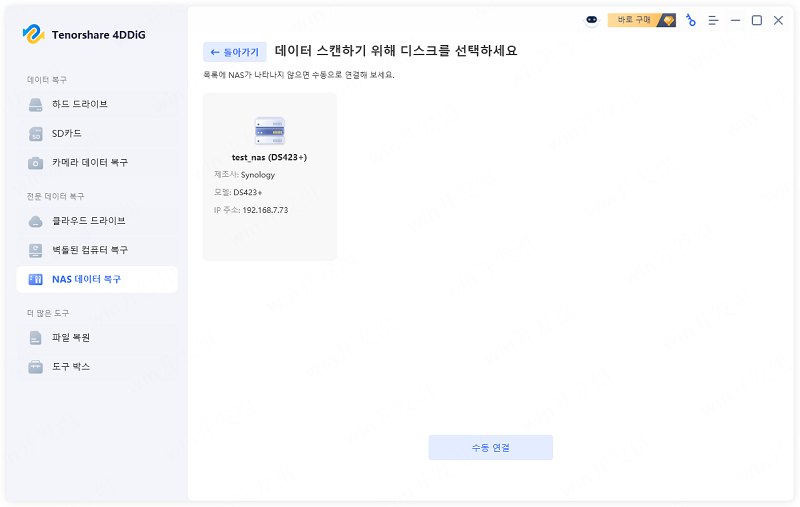Maximize the 4DDiG window
Viewport: 800px width, 507px height.
point(757,20)
